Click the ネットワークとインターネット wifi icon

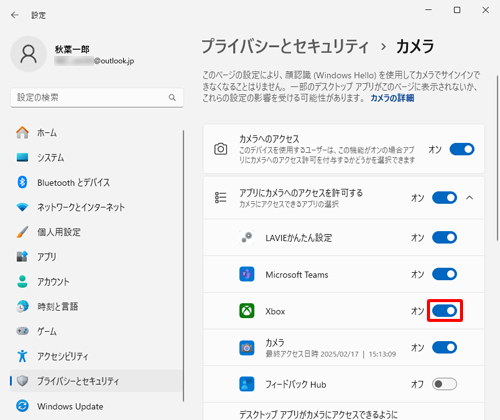point(22,207)
